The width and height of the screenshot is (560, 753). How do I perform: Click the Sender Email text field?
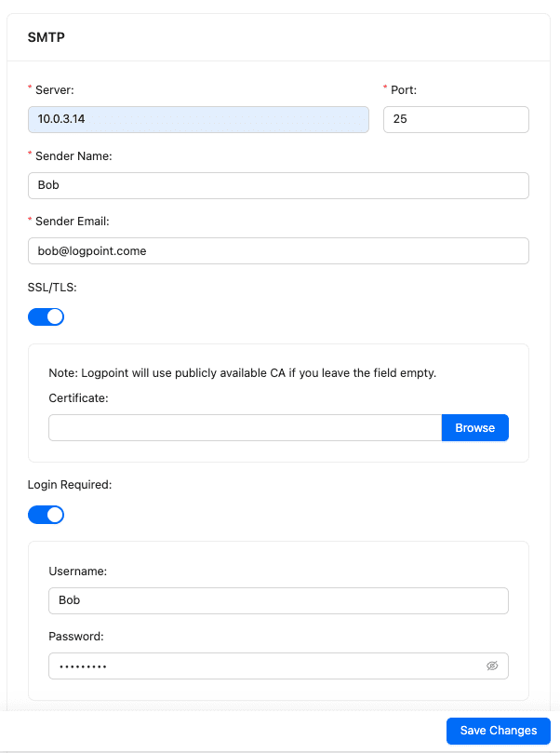(x=278, y=250)
